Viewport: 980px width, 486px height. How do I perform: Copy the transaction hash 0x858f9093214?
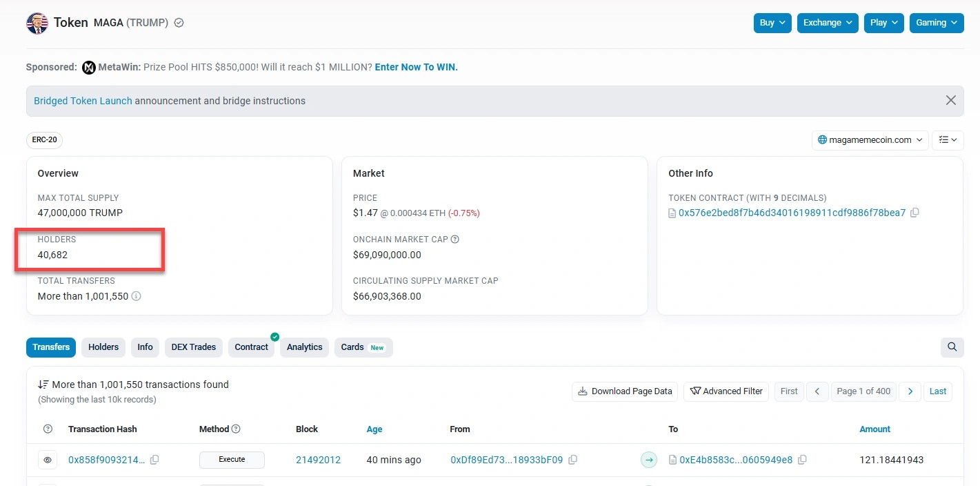tap(154, 459)
